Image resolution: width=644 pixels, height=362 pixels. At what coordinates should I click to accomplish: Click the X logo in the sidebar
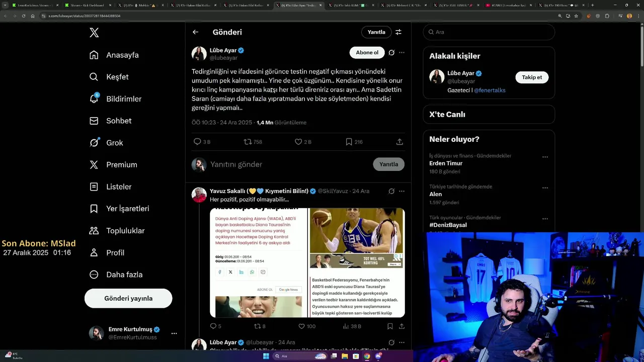point(94,33)
